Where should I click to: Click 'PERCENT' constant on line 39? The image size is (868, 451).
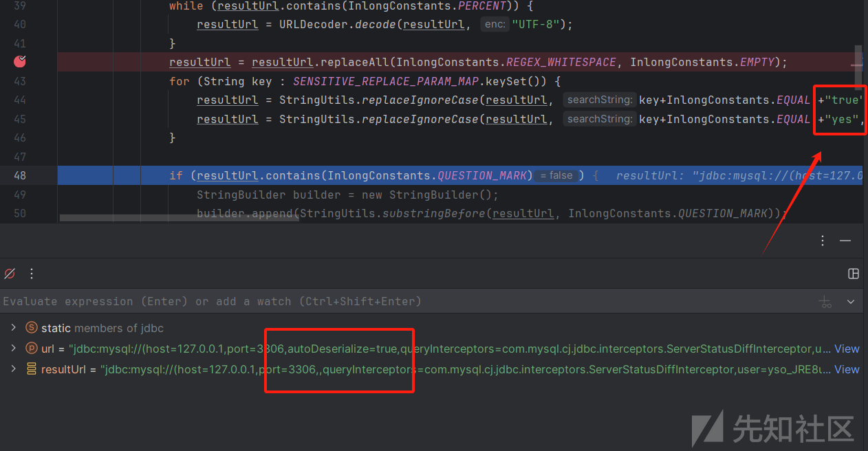tap(482, 5)
